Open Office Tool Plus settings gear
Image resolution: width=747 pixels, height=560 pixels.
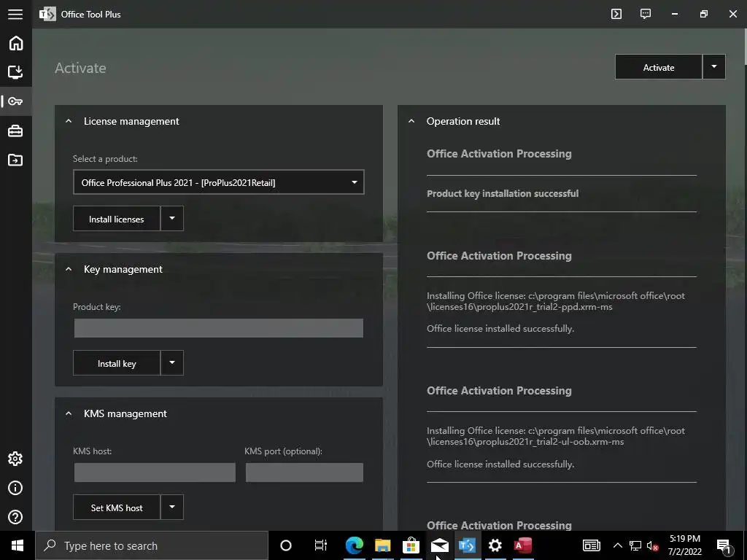(x=16, y=459)
